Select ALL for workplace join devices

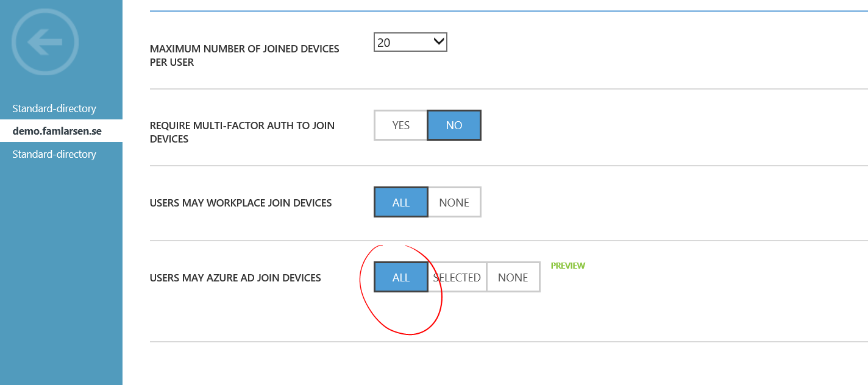[x=400, y=202]
